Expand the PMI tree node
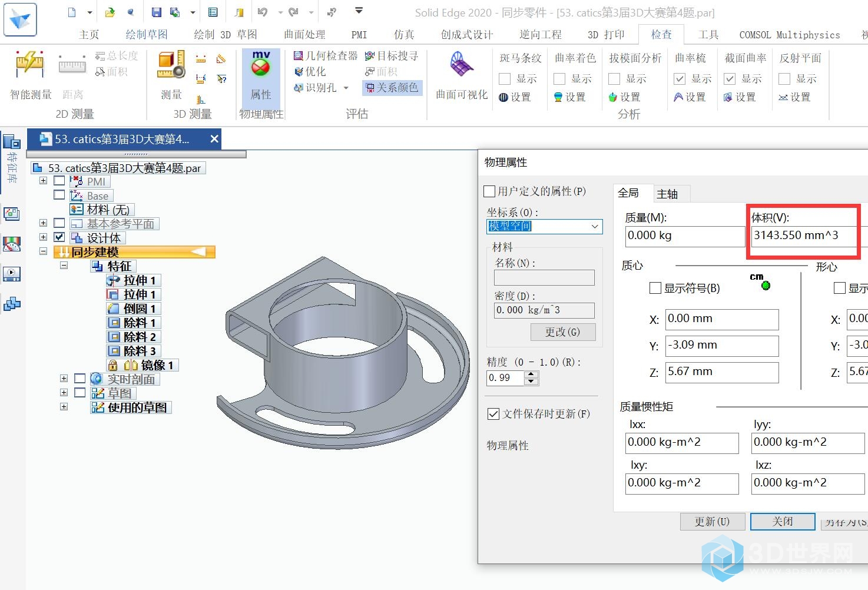Viewport: 868px width, 590px height. (x=43, y=181)
